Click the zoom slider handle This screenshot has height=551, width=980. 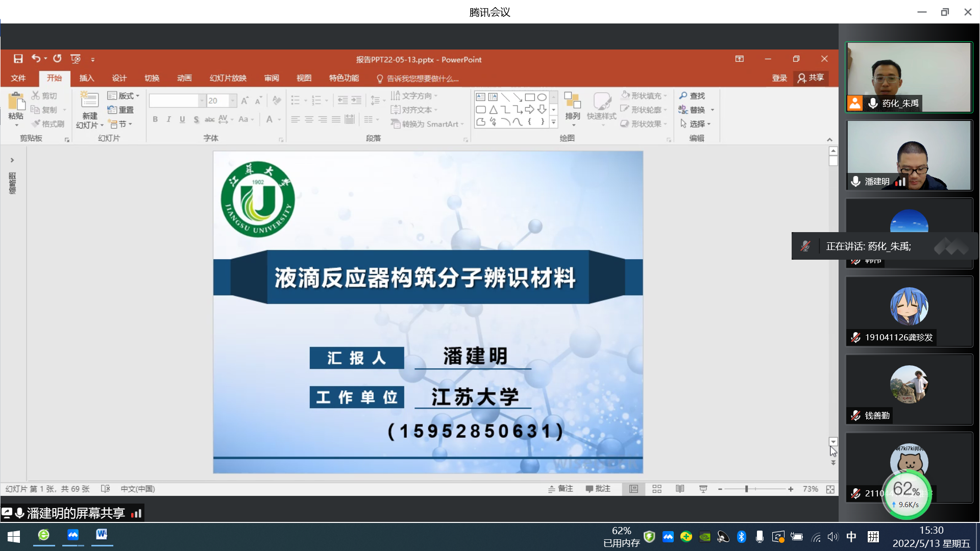pos(746,489)
